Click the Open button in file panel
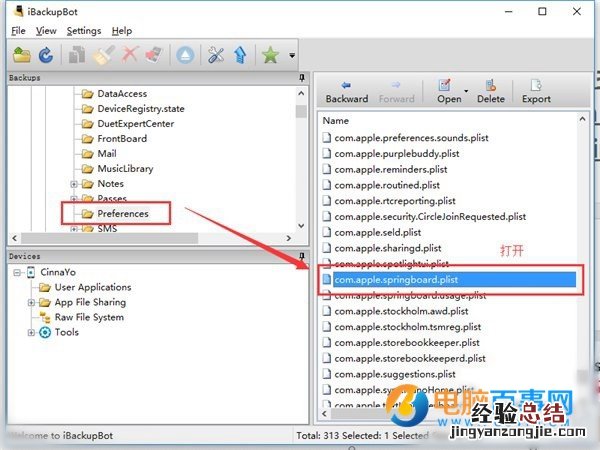 (x=448, y=92)
